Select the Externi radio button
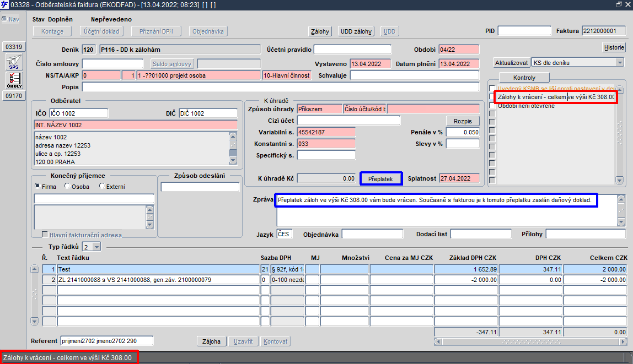633x364 pixels. click(102, 186)
